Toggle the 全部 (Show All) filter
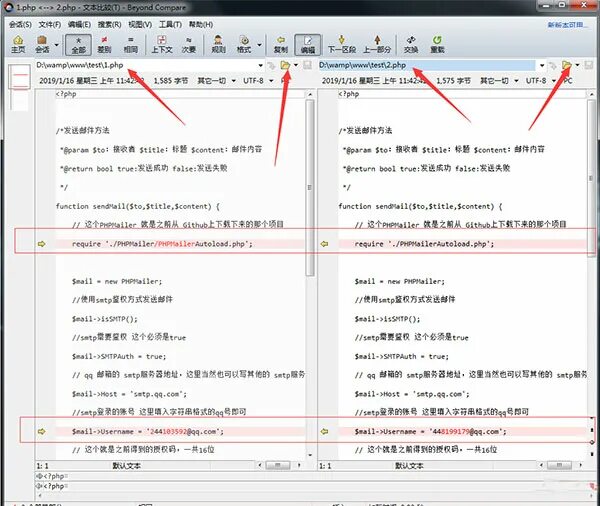 78,45
